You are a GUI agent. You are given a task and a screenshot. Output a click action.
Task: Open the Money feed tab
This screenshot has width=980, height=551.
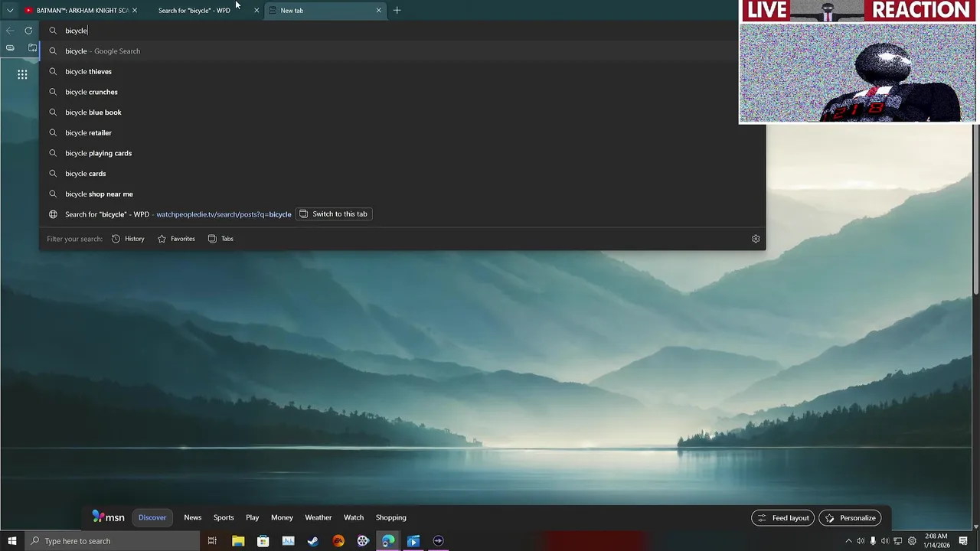[282, 517]
